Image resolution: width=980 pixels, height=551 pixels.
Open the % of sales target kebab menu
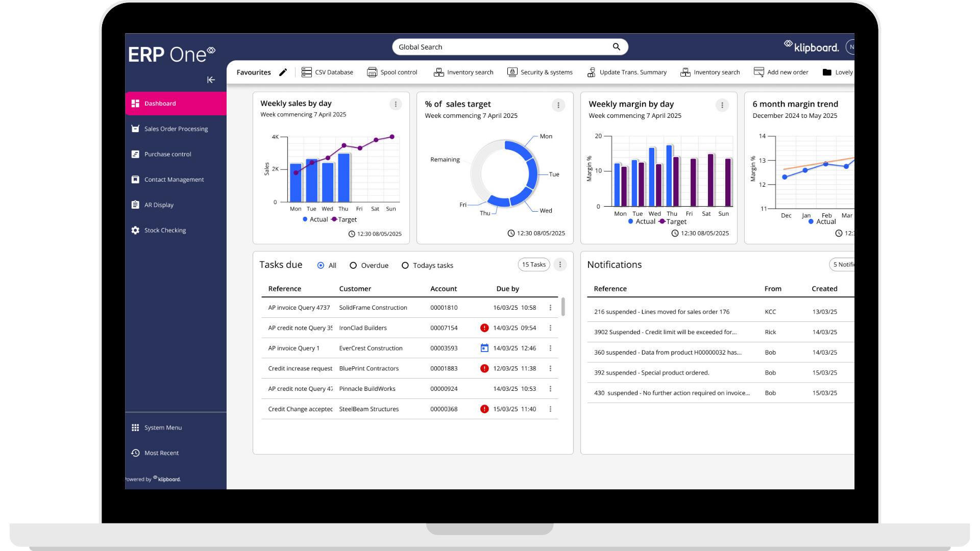tap(558, 106)
